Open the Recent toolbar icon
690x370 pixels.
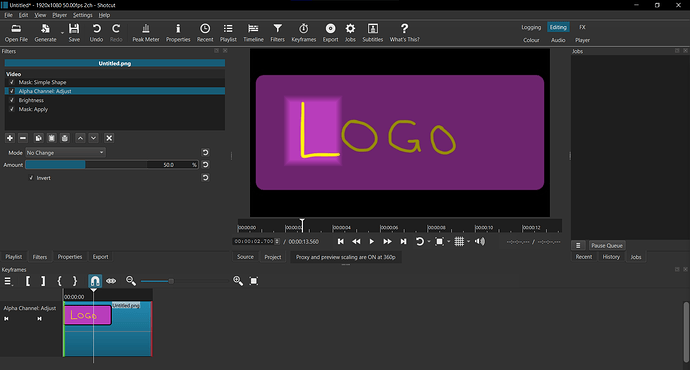pos(205,33)
